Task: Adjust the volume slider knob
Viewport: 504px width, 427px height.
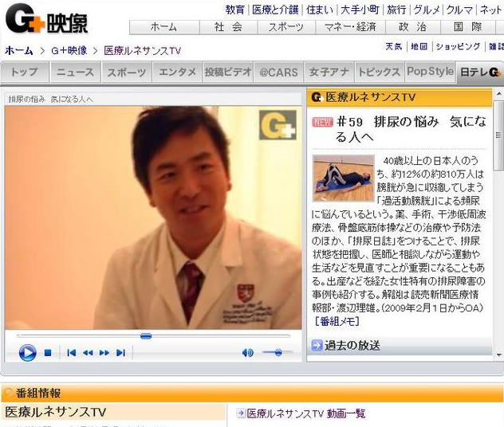Action: click(x=278, y=353)
